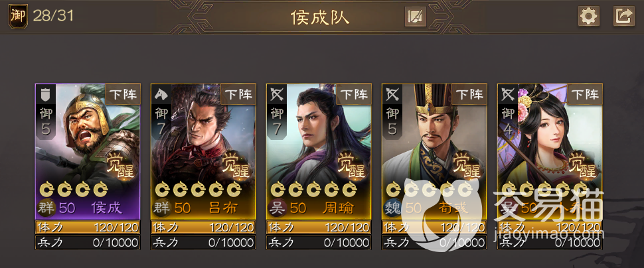This screenshot has height=268, width=644.
Task: Remove 周瑜 with the 下阵 button
Action: [354, 94]
